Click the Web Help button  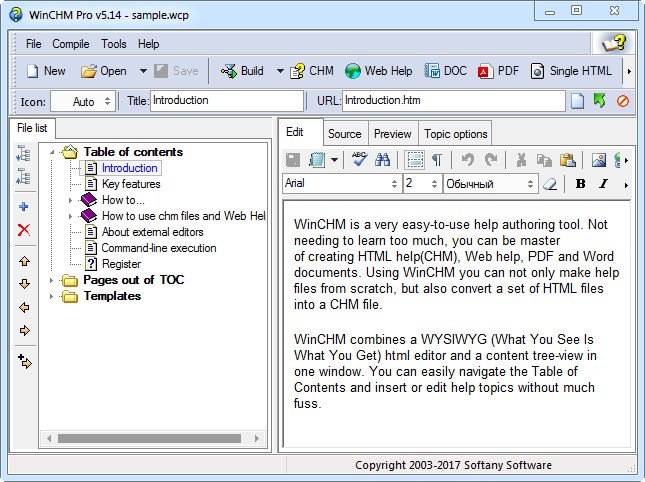coord(378,71)
